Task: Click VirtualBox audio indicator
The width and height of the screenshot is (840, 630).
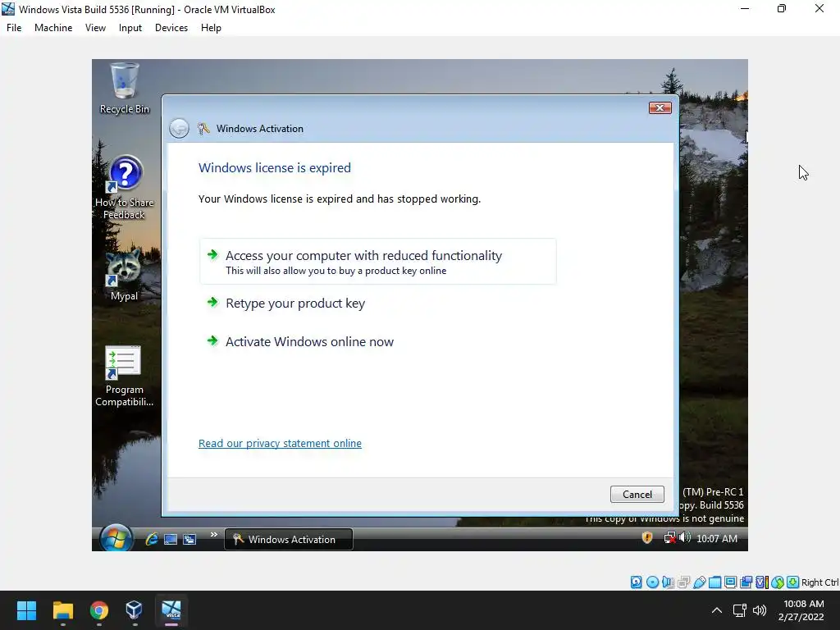Action: 668,582
